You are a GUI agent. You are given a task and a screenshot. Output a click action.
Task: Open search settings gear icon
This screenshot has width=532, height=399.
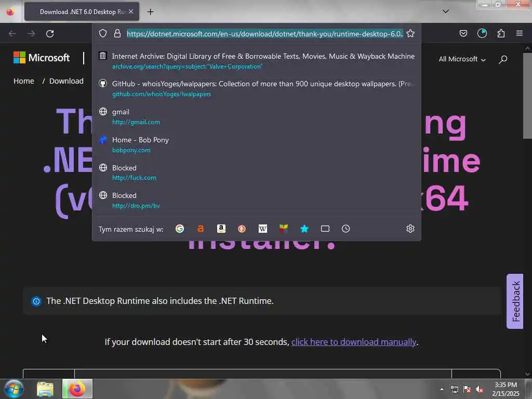(x=410, y=229)
